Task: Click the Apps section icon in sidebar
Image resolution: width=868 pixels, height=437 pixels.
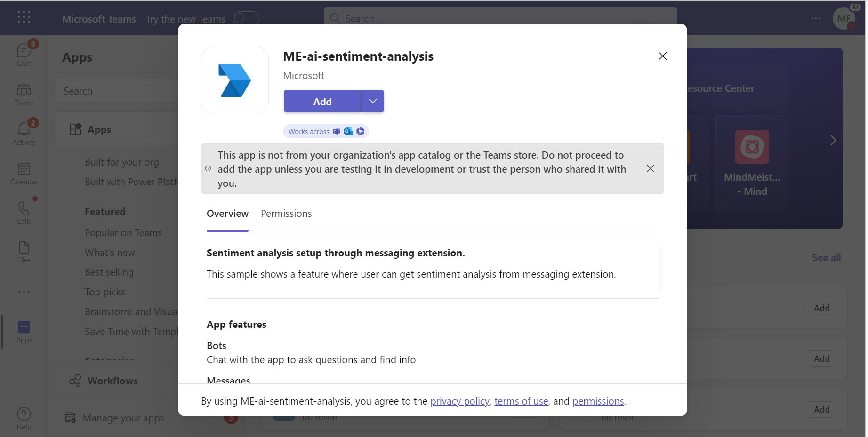Action: point(76,129)
